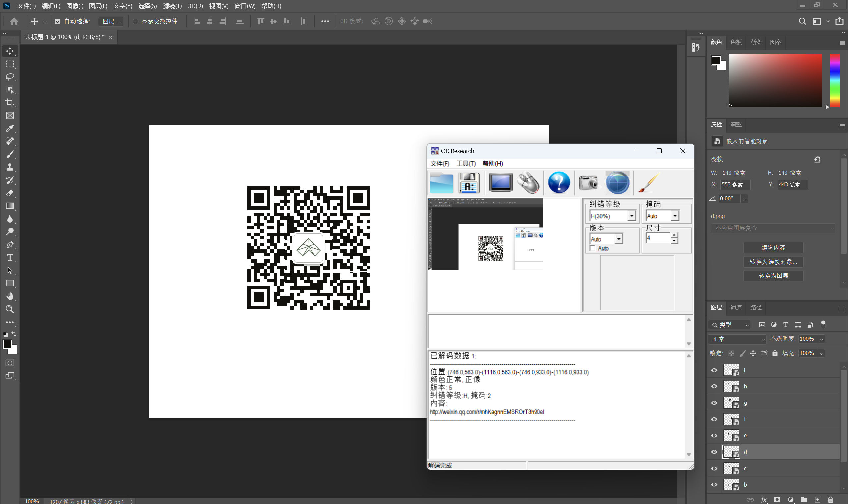The image size is (848, 504).
Task: Open the Filter (滤镜) menu
Action: [172, 6]
